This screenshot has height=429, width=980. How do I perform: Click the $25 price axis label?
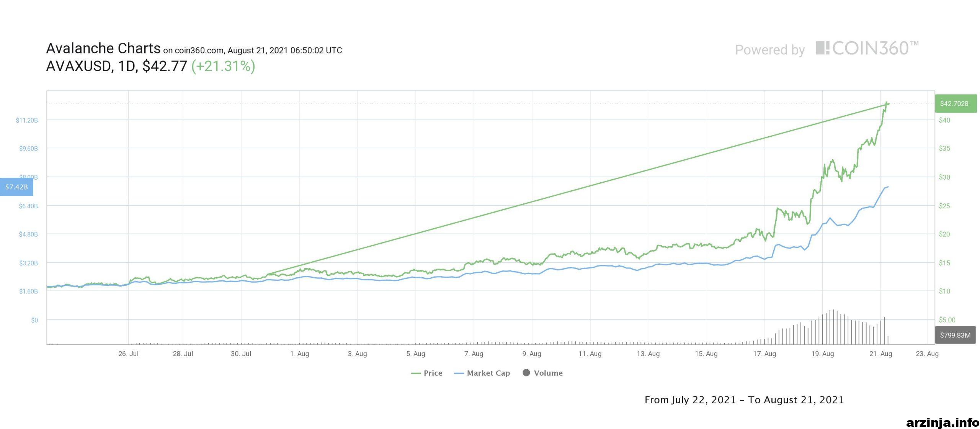point(945,206)
